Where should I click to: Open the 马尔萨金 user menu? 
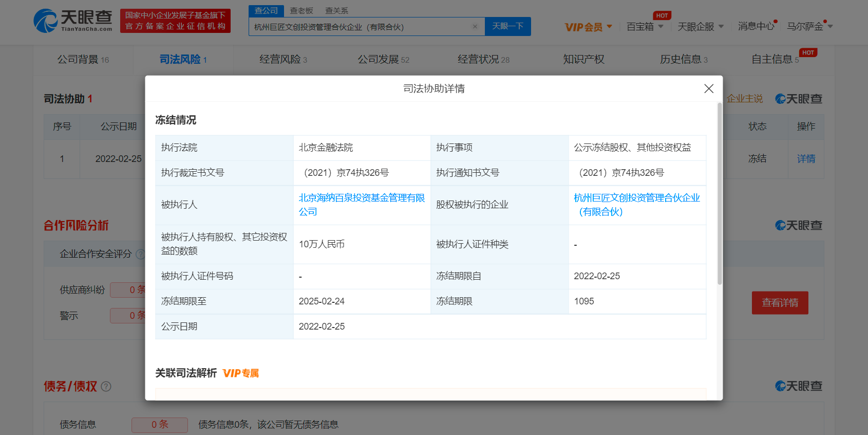pos(809,27)
